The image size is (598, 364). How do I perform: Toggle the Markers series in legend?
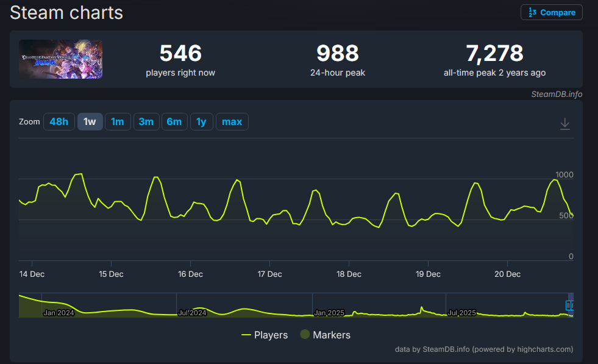(326, 335)
